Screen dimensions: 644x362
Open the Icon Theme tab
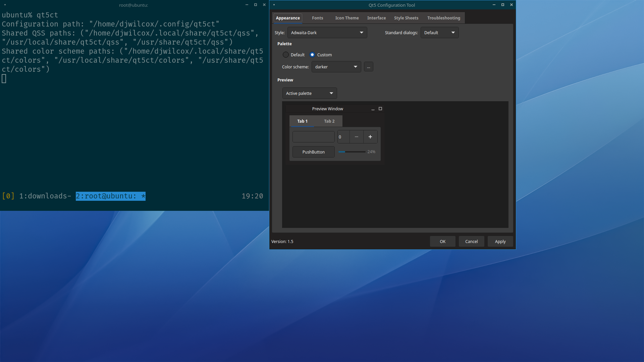pyautogui.click(x=347, y=18)
